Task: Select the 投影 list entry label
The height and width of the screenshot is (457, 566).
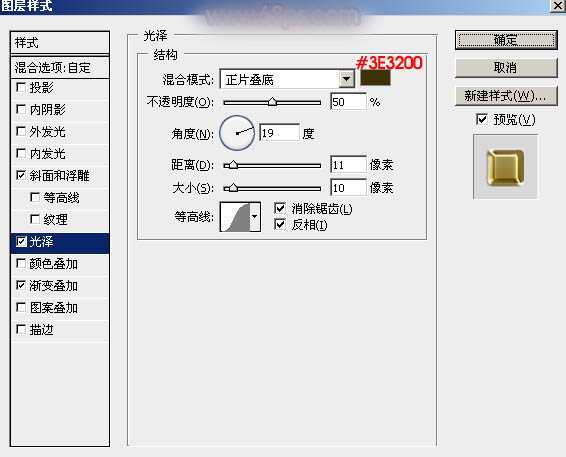Action: pyautogui.click(x=42, y=88)
